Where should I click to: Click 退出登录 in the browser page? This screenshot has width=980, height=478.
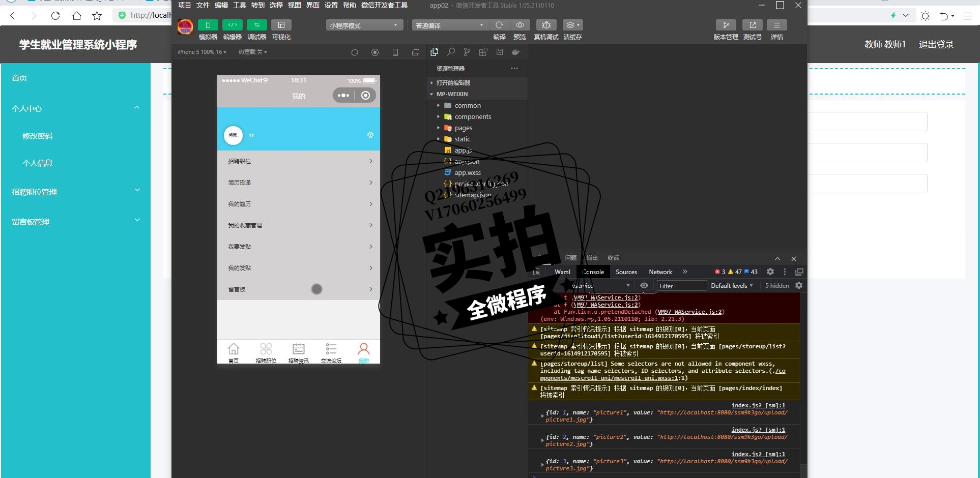pyautogui.click(x=936, y=44)
